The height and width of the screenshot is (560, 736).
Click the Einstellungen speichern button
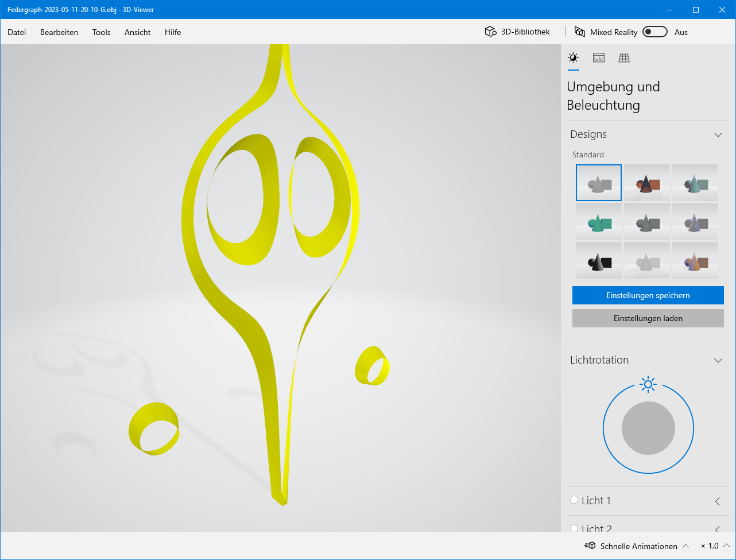click(x=648, y=295)
